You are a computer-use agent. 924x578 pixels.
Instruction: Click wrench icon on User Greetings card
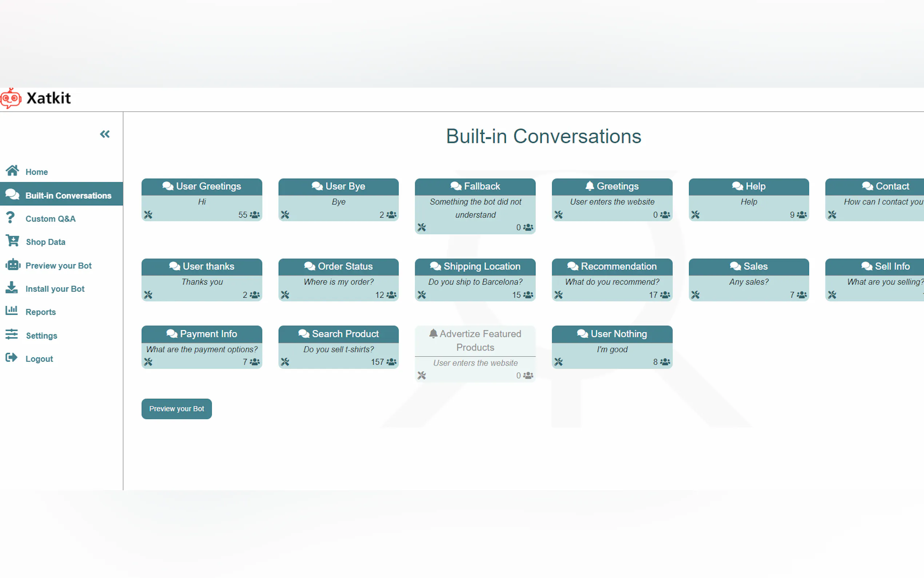148,215
